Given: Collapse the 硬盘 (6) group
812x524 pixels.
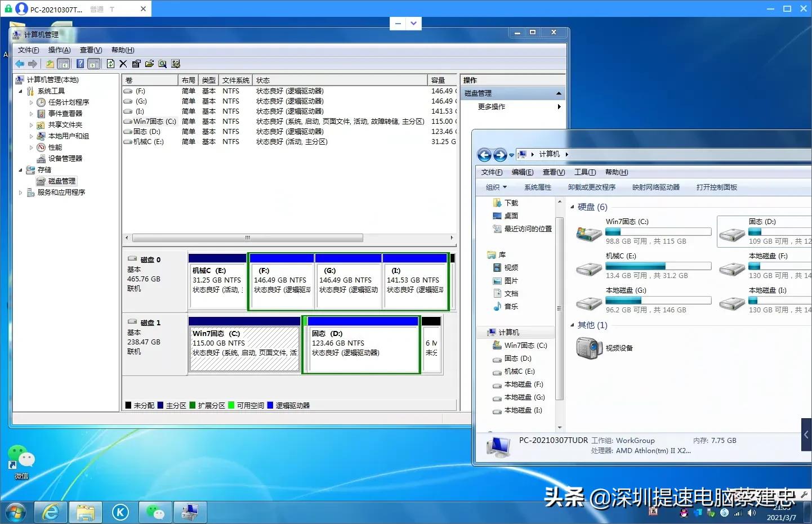Looking at the screenshot, I should point(572,207).
